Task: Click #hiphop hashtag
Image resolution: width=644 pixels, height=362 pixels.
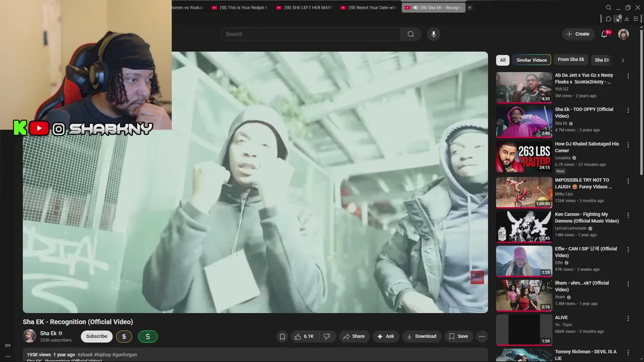Action: pyautogui.click(x=102, y=354)
